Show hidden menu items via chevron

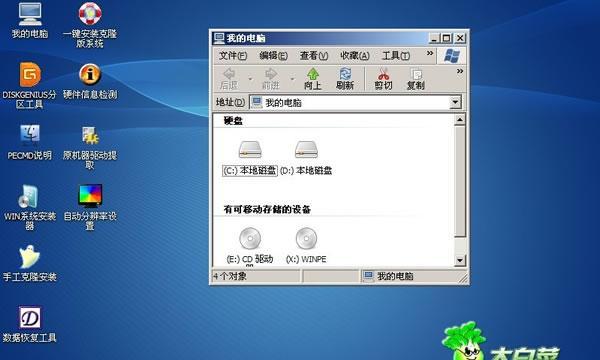[x=430, y=53]
